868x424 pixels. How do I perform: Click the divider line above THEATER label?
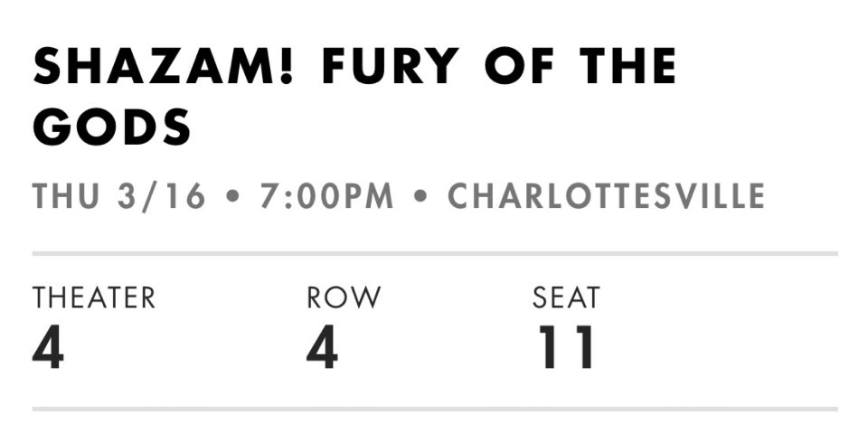[435, 253]
